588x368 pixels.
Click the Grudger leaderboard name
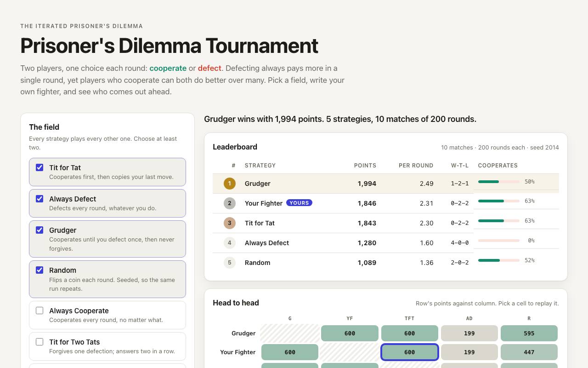click(257, 184)
